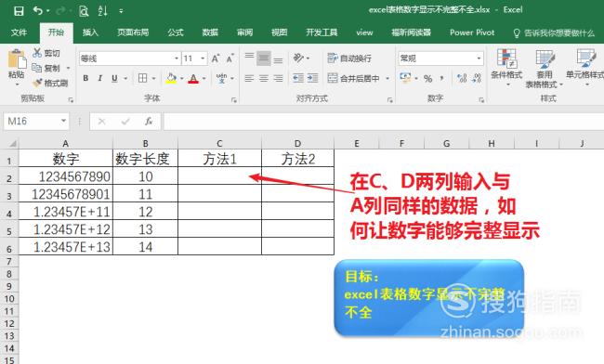This screenshot has width=604, height=364.
Task: Click the 告诉我你想要做什么 search box
Action: (554, 33)
